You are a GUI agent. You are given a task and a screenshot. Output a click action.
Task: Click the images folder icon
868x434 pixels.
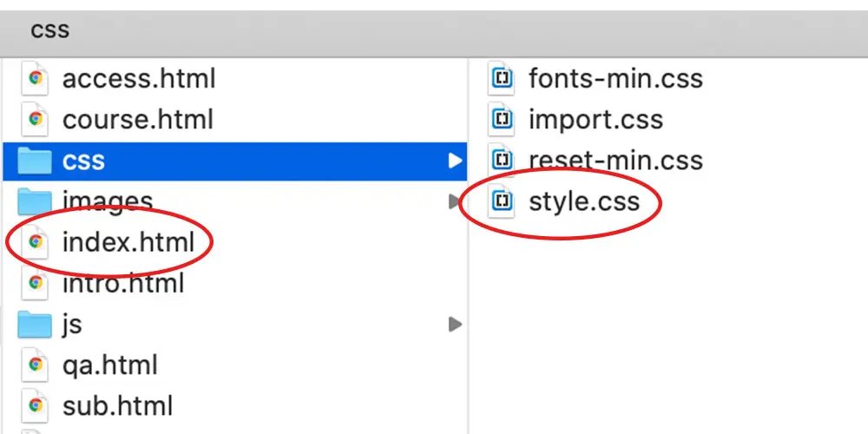coord(35,201)
